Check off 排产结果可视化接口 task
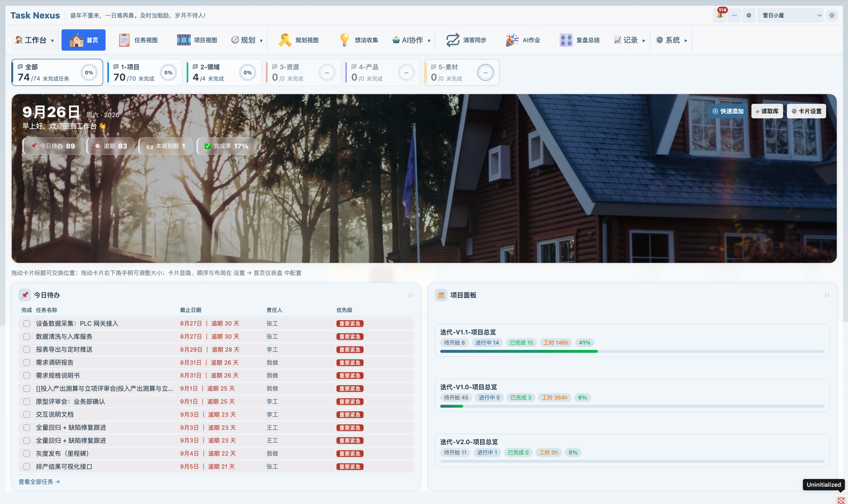The width and height of the screenshot is (848, 504). tap(27, 467)
